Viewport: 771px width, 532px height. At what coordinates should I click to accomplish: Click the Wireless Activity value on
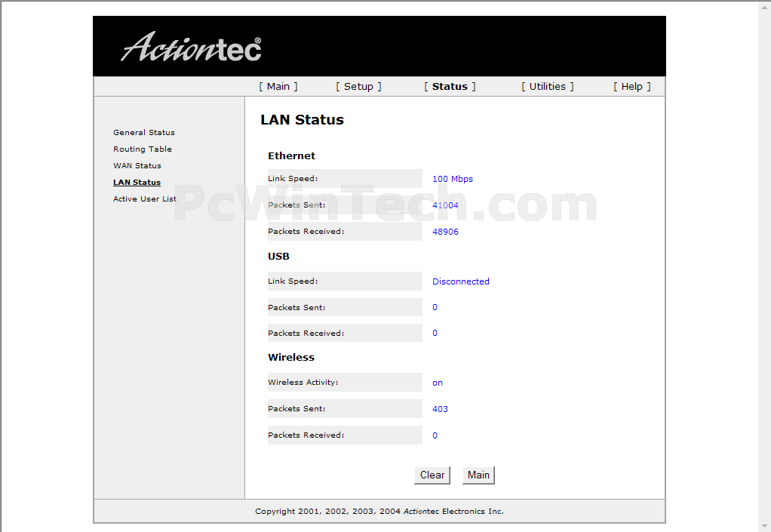[438, 383]
